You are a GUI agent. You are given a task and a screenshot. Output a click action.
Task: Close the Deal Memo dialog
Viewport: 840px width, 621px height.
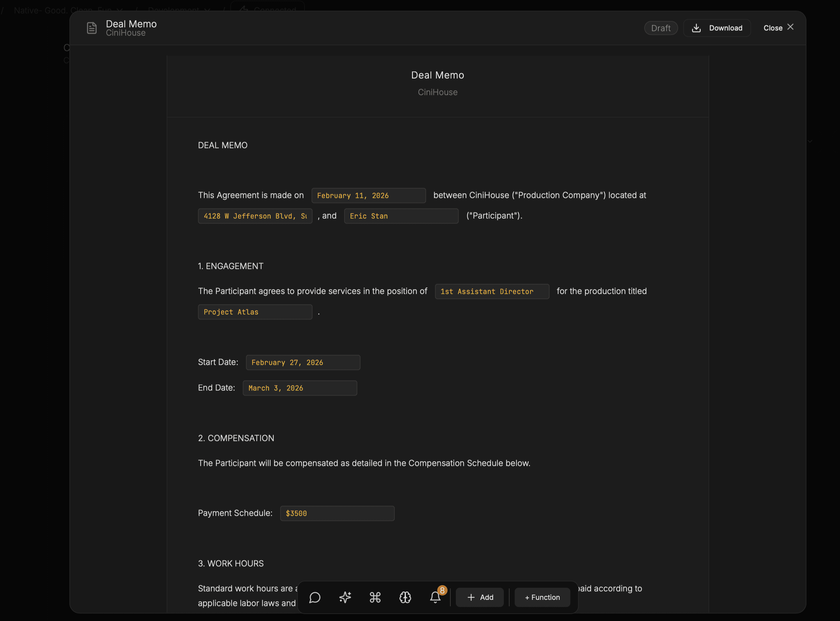click(778, 28)
